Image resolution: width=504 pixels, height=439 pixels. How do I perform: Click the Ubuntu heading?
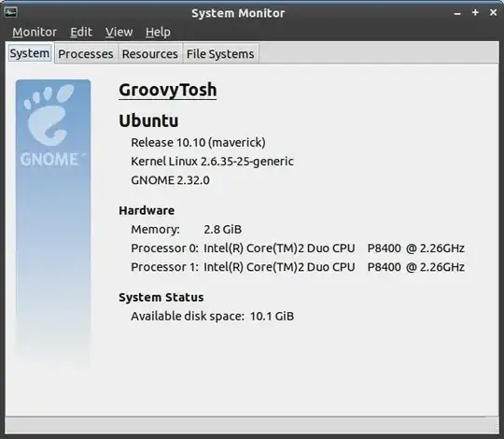[148, 120]
